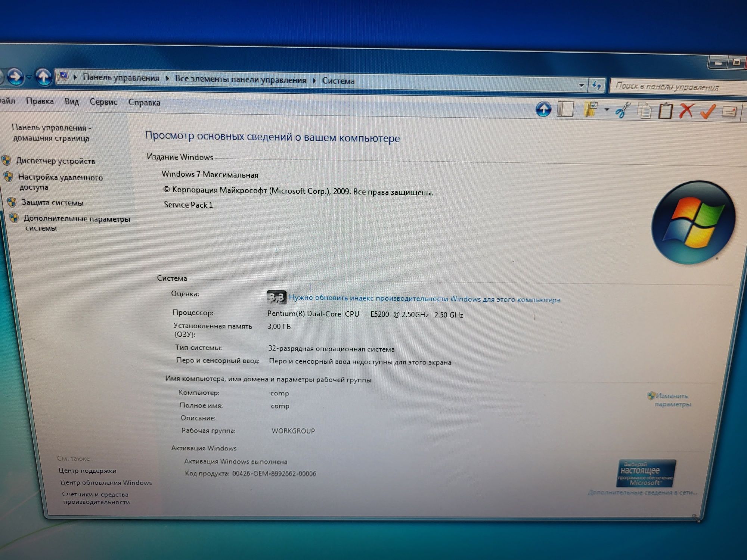Open the Вид menu
Viewport: 747px width, 560px height.
(x=72, y=102)
